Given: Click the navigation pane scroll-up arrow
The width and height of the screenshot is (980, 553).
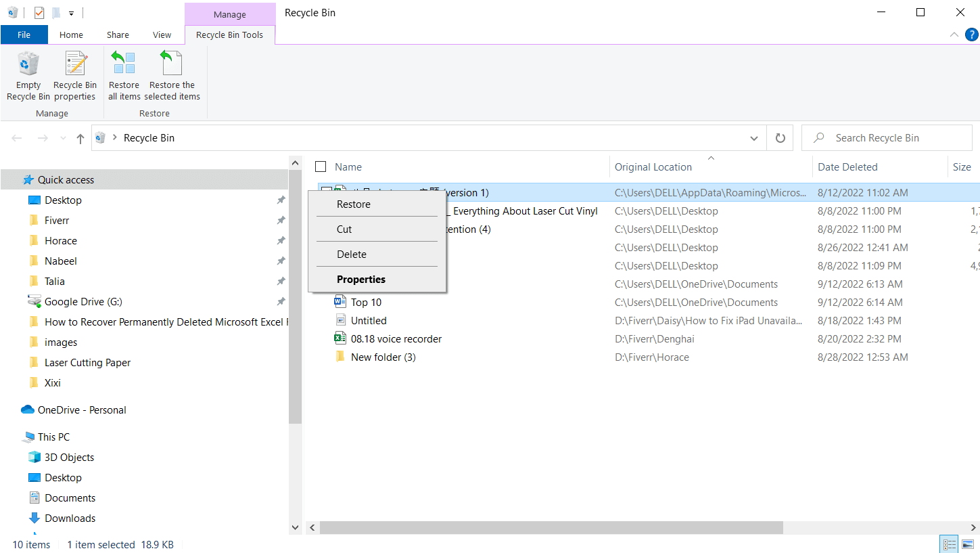Looking at the screenshot, I should 295,163.
